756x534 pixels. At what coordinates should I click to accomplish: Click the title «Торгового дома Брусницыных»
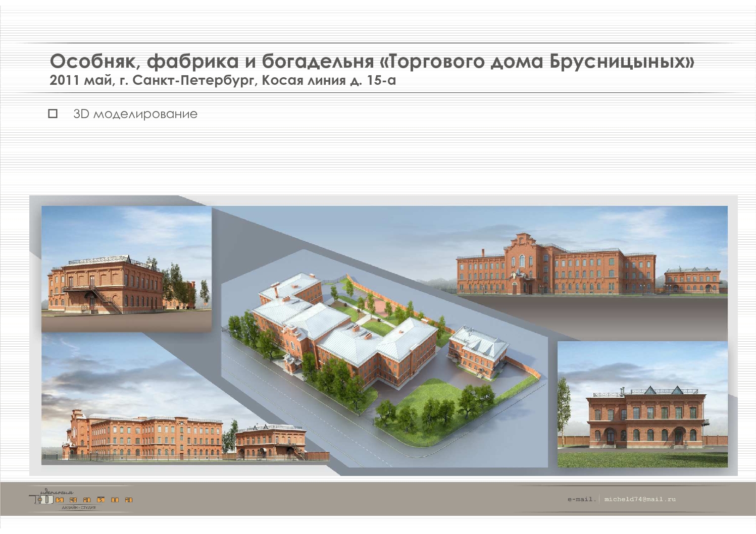[536, 61]
